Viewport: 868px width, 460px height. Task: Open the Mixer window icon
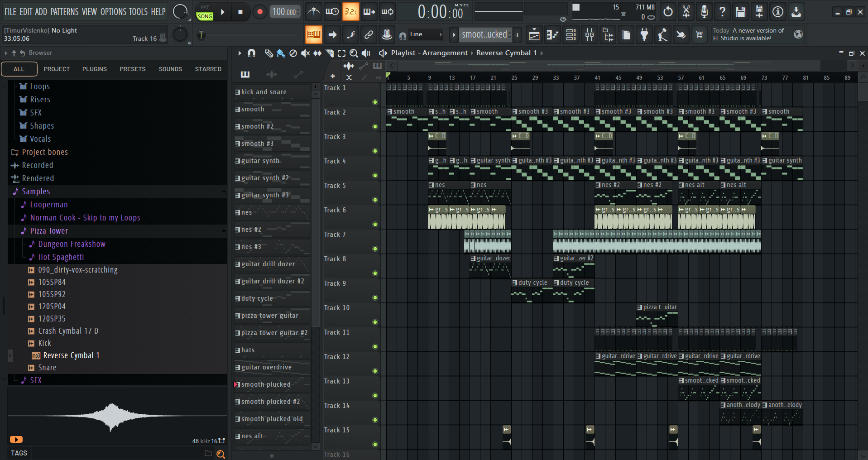pyautogui.click(x=590, y=35)
